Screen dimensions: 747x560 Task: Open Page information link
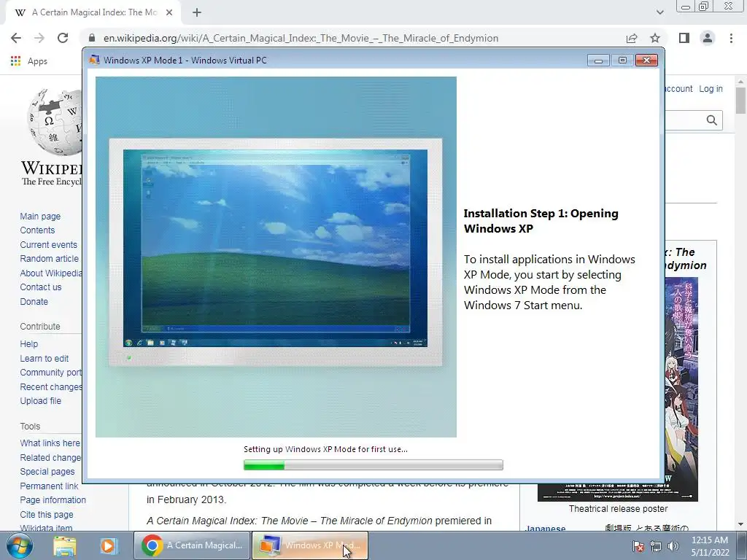pyautogui.click(x=53, y=500)
